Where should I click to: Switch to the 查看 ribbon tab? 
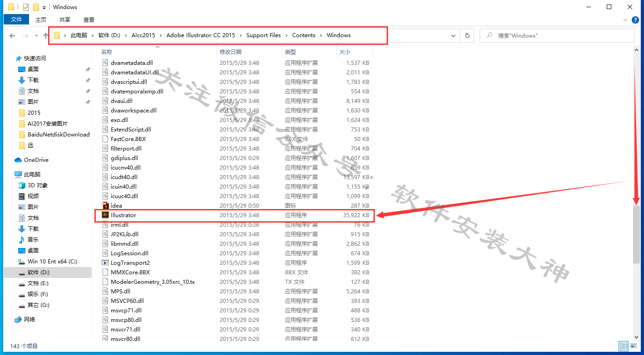click(x=89, y=19)
